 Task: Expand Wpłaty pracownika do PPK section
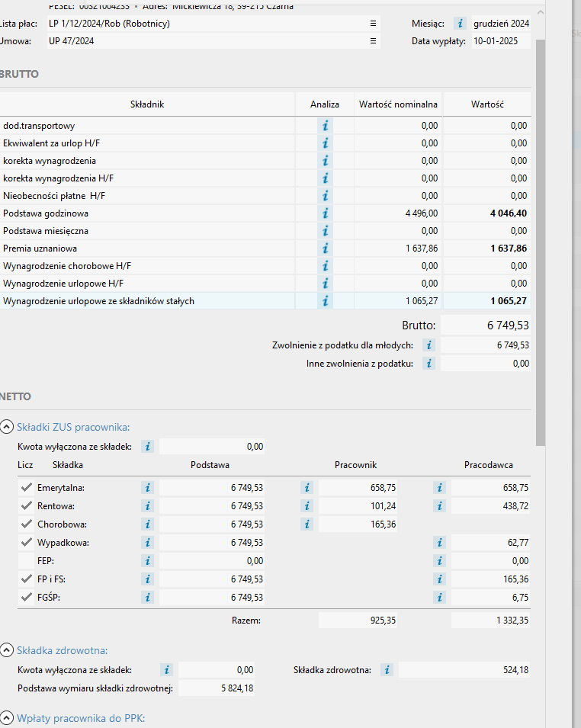(7, 718)
